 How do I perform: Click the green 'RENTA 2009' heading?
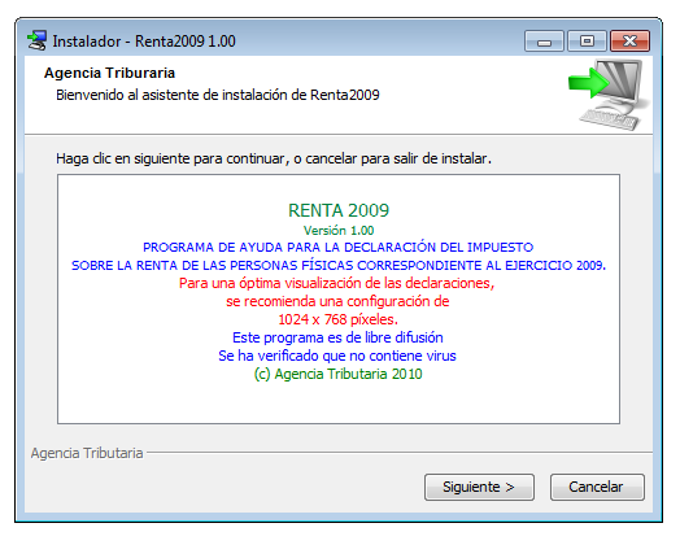coord(339,211)
